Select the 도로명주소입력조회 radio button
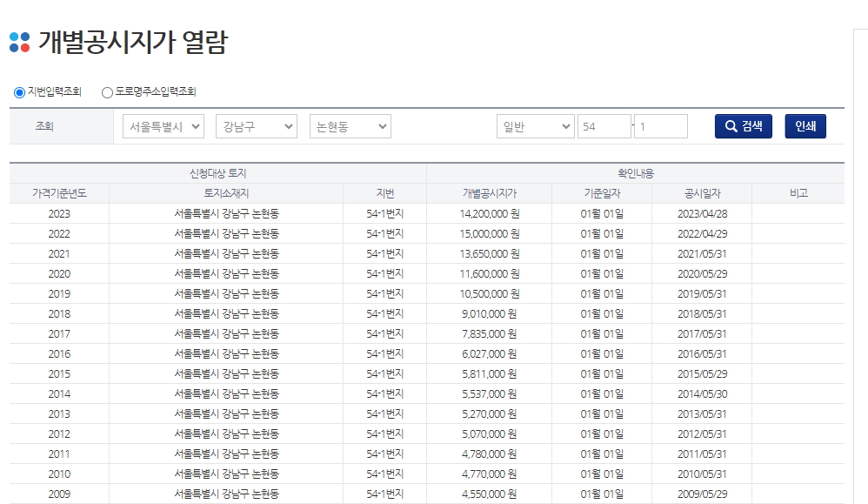The height and width of the screenshot is (504, 868). point(106,91)
